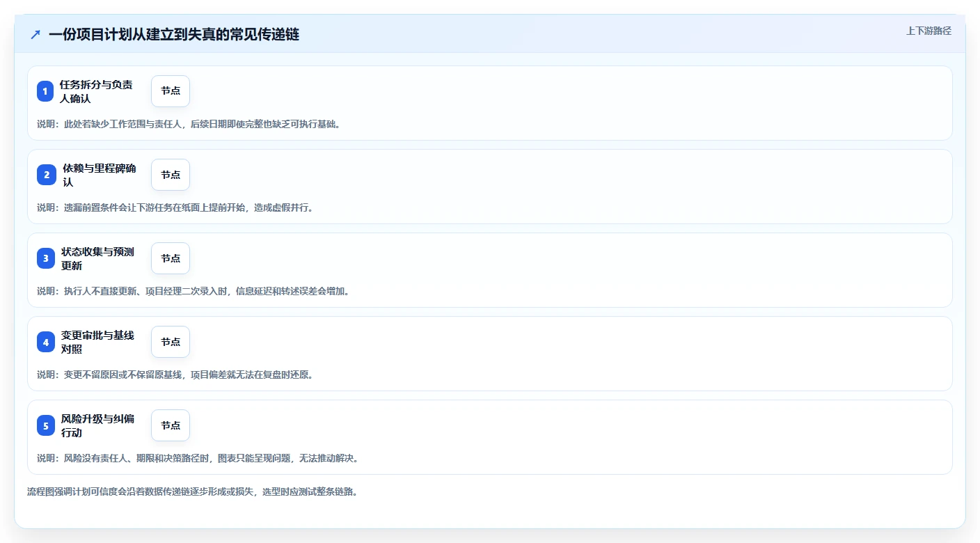Click the step 3 number badge
Viewport: 980px width, 543px height.
(45, 258)
